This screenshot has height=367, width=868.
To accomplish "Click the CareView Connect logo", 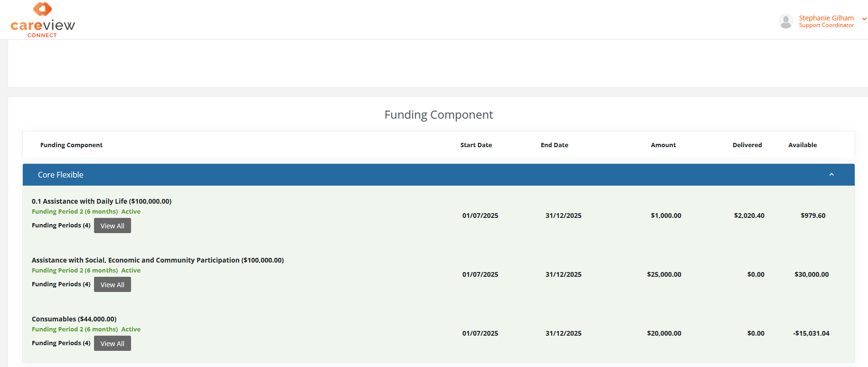I will tap(43, 20).
